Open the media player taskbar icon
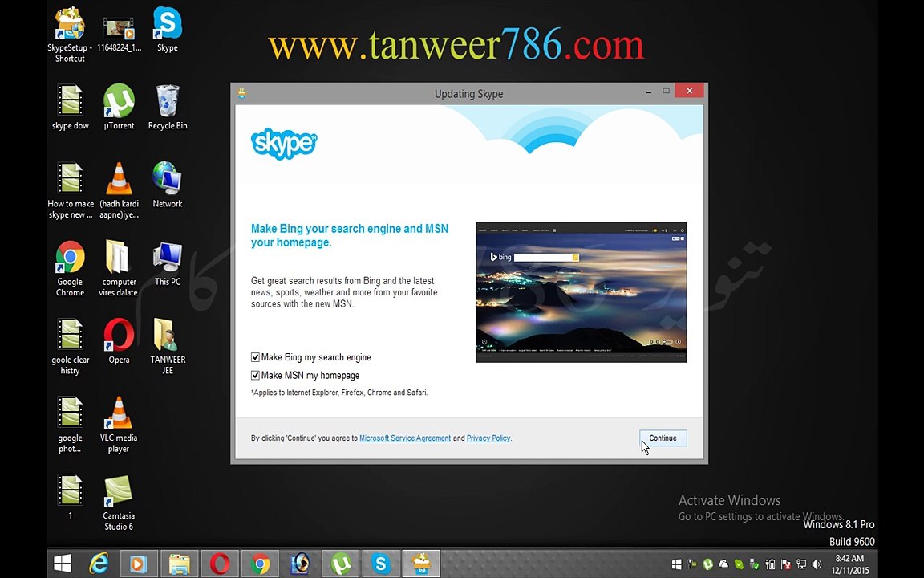 [x=139, y=564]
